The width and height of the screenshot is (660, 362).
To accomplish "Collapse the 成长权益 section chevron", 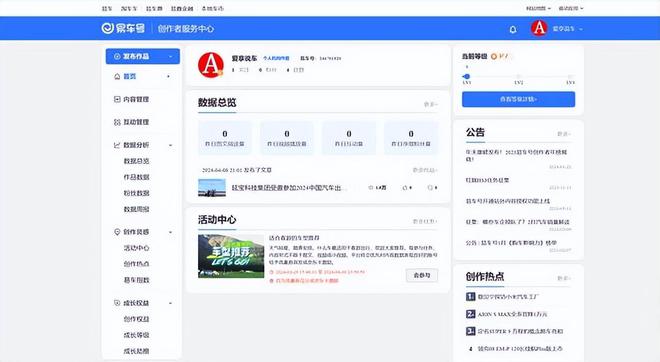I will [x=170, y=303].
